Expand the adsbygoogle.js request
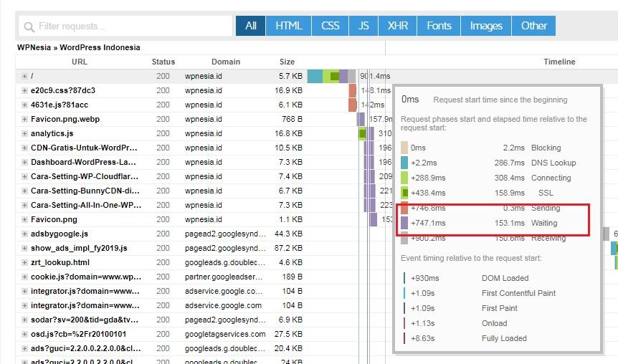 (x=24, y=234)
